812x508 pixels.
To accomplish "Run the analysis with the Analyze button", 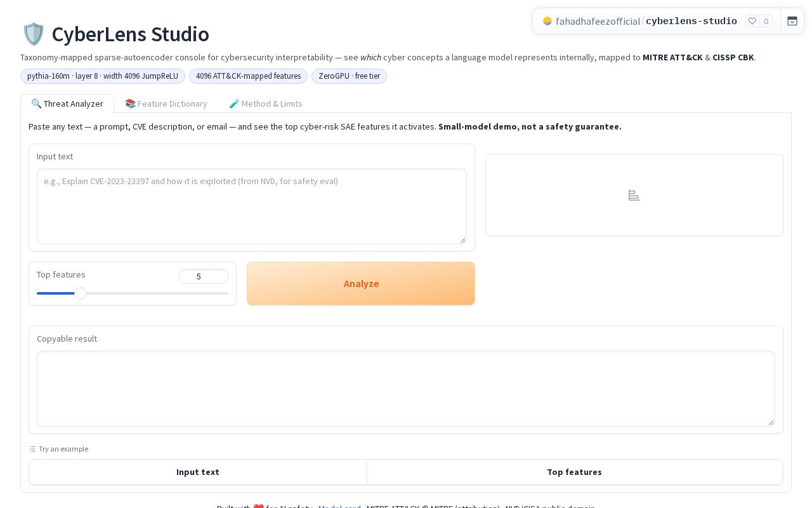I will [x=361, y=284].
